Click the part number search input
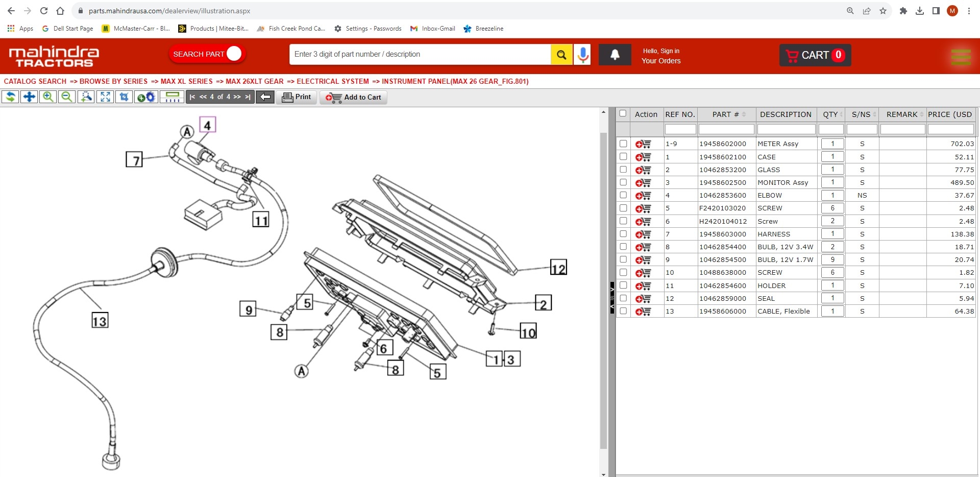Viewport: 980px width, 477px height. coord(420,54)
